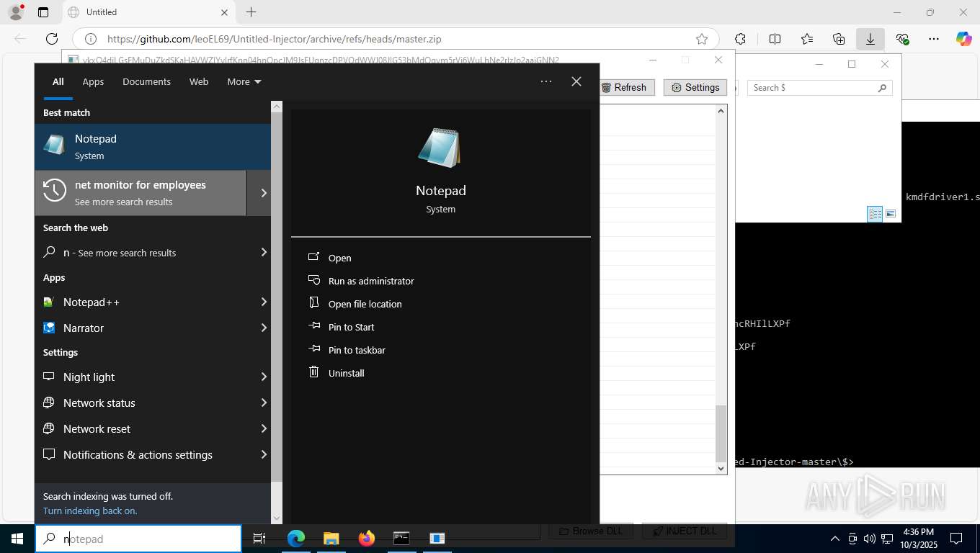Expand Night light chevron

(x=264, y=377)
